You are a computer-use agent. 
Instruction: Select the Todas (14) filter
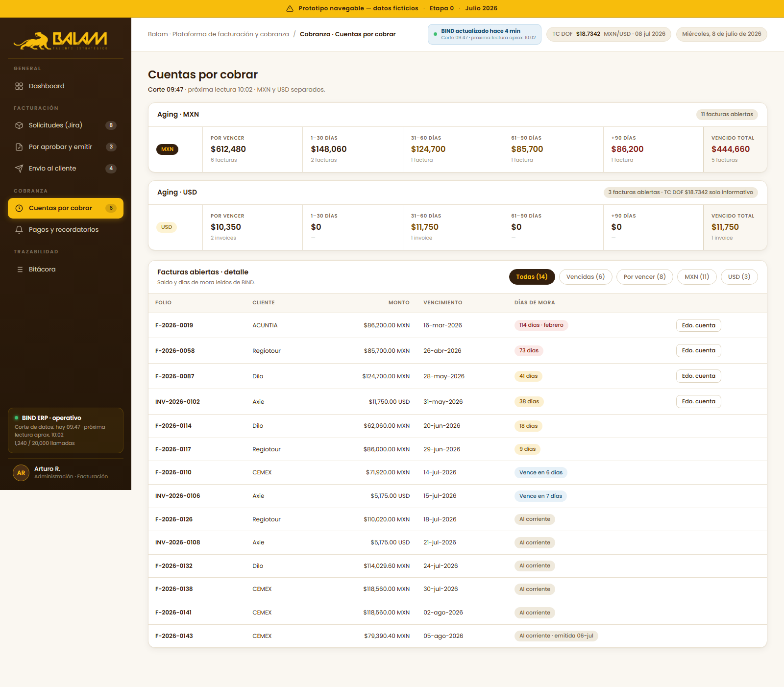click(532, 277)
